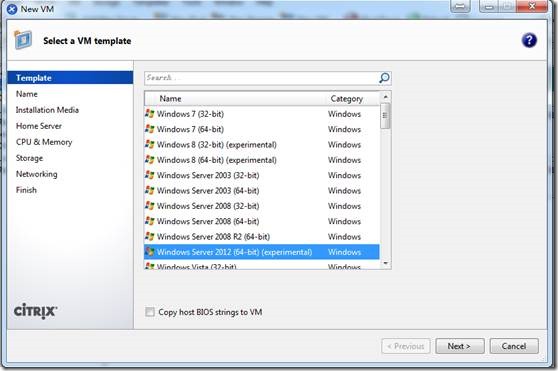Viewport: 558px width, 371px height.
Task: Click icon beside Windows Server 2008 R2 (64-bit)
Action: pos(150,236)
